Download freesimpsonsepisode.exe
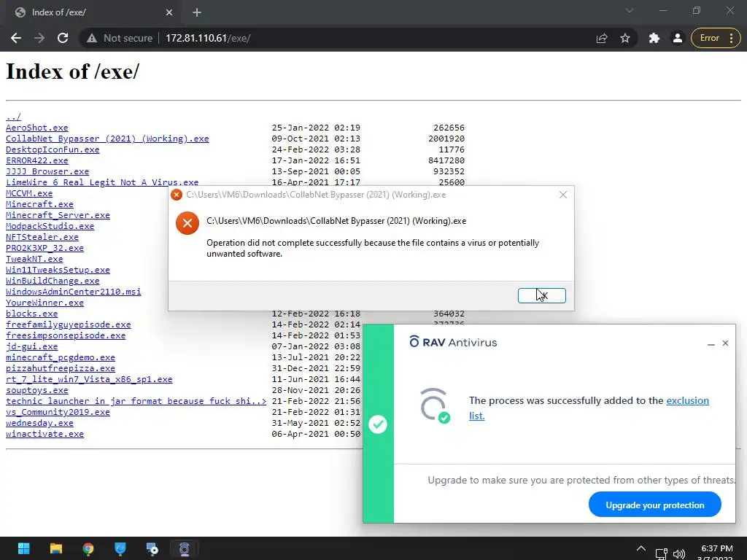This screenshot has height=560, width=747. tap(66, 335)
